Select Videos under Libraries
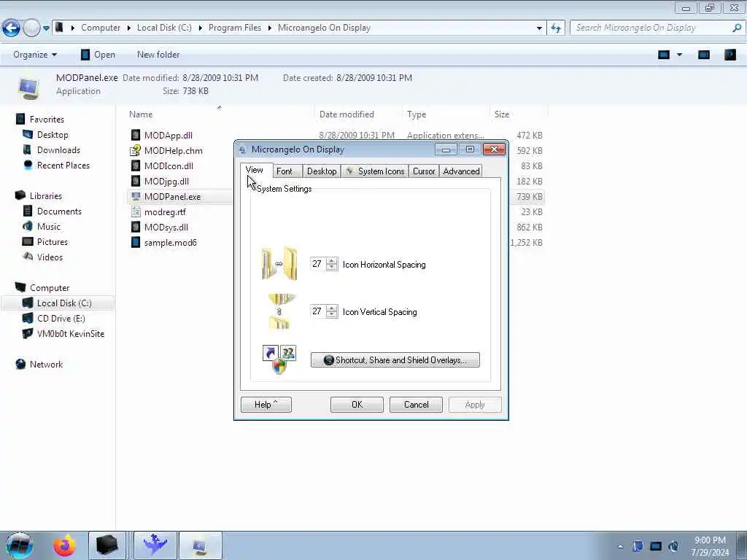 pos(50,257)
